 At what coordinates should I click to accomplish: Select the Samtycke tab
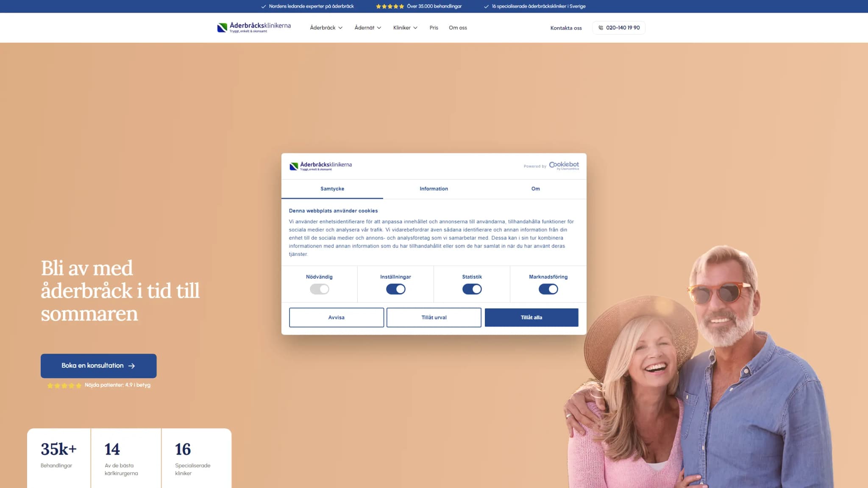click(x=332, y=189)
